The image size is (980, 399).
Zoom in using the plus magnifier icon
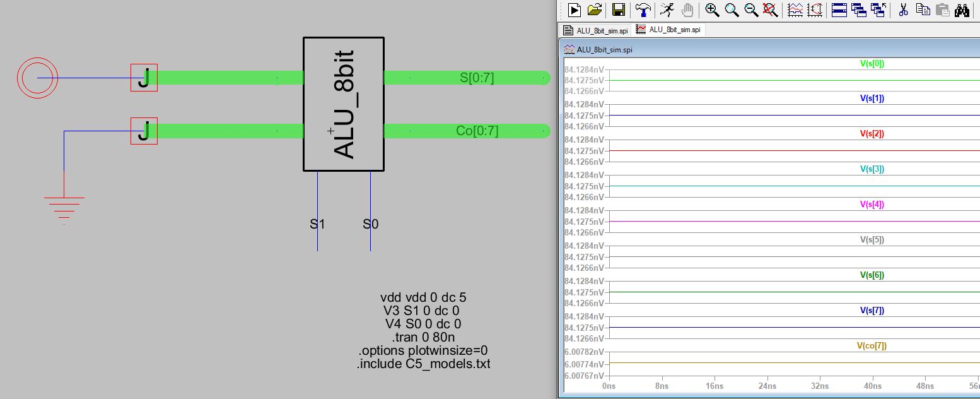coord(712,9)
